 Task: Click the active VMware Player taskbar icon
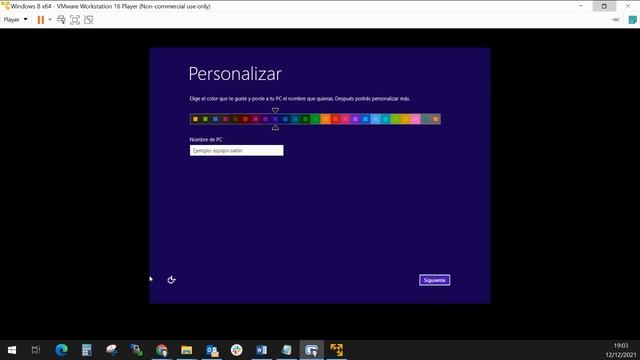(311, 350)
